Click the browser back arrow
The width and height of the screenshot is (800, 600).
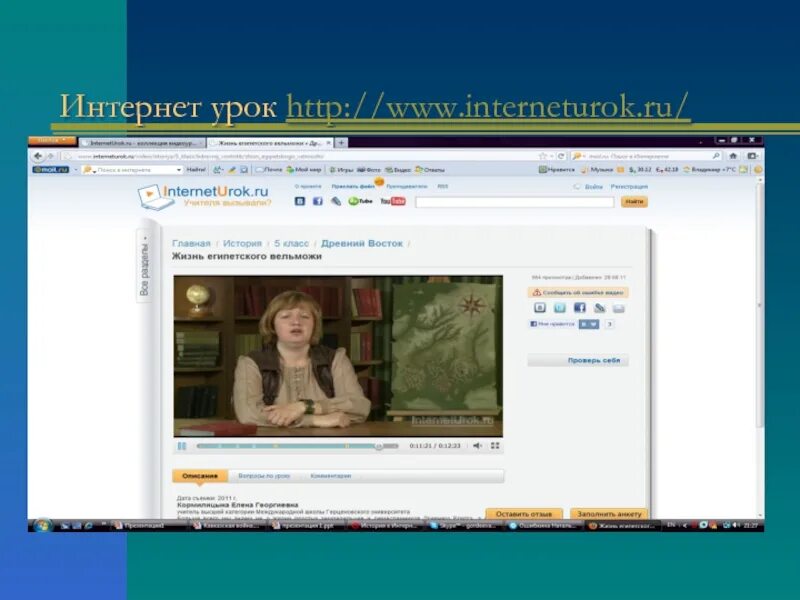coord(38,156)
